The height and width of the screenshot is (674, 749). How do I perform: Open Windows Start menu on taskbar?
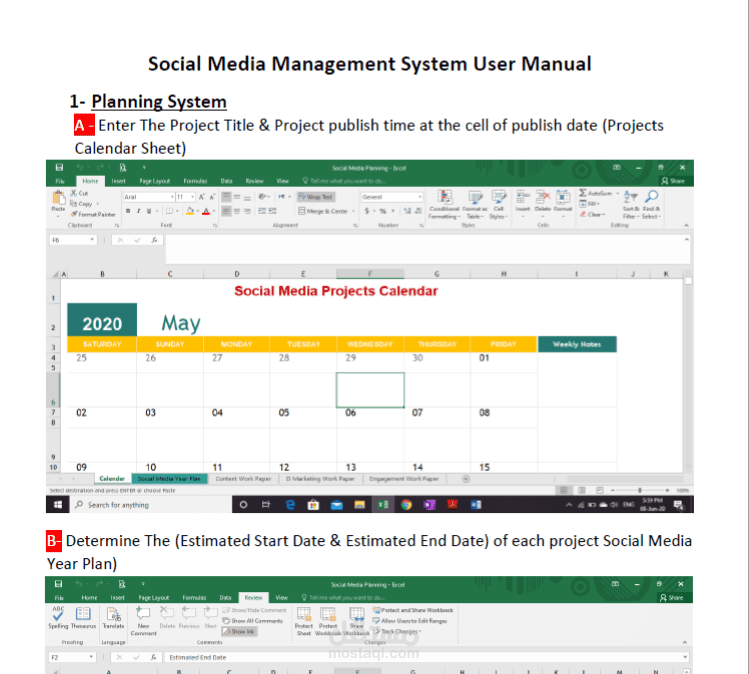[x=58, y=505]
